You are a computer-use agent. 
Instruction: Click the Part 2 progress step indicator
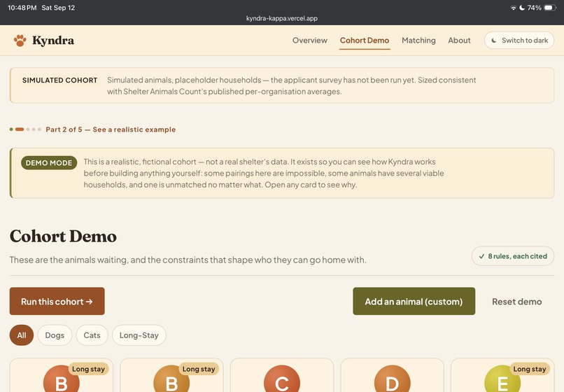pyautogui.click(x=20, y=129)
